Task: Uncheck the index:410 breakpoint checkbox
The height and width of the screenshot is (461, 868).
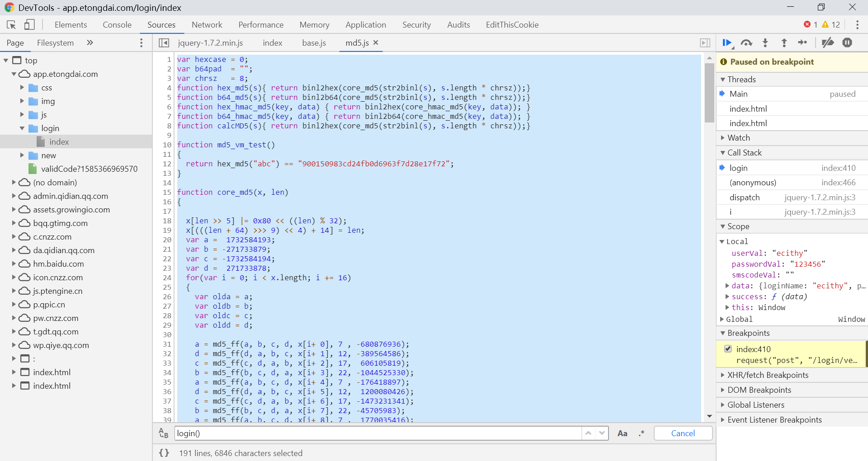Action: pyautogui.click(x=728, y=349)
